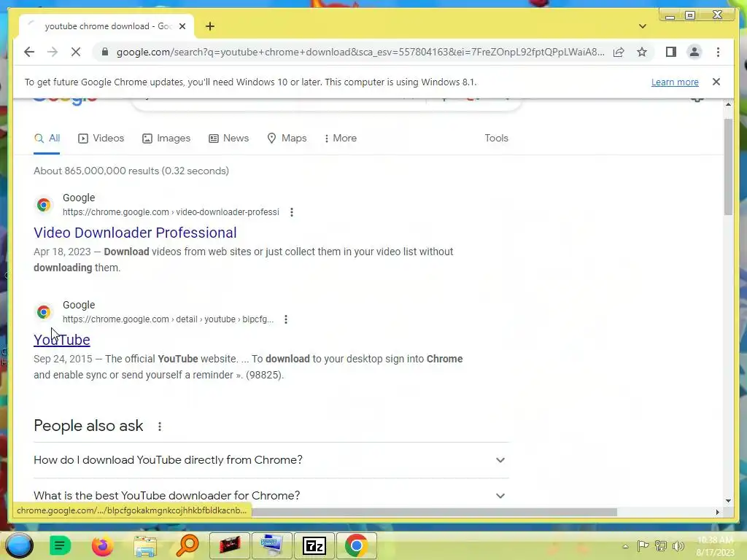
Task: Open the tab search dropdown arrow
Action: pyautogui.click(x=642, y=26)
